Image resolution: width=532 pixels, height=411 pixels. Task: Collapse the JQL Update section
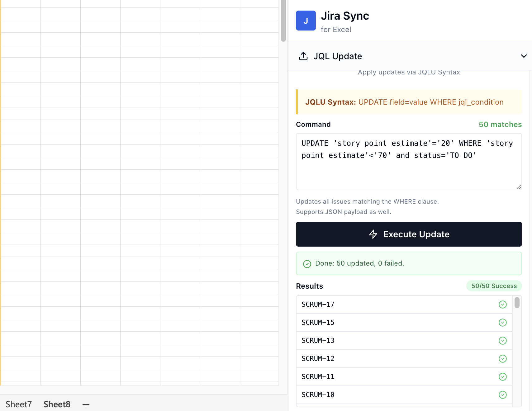pos(524,56)
